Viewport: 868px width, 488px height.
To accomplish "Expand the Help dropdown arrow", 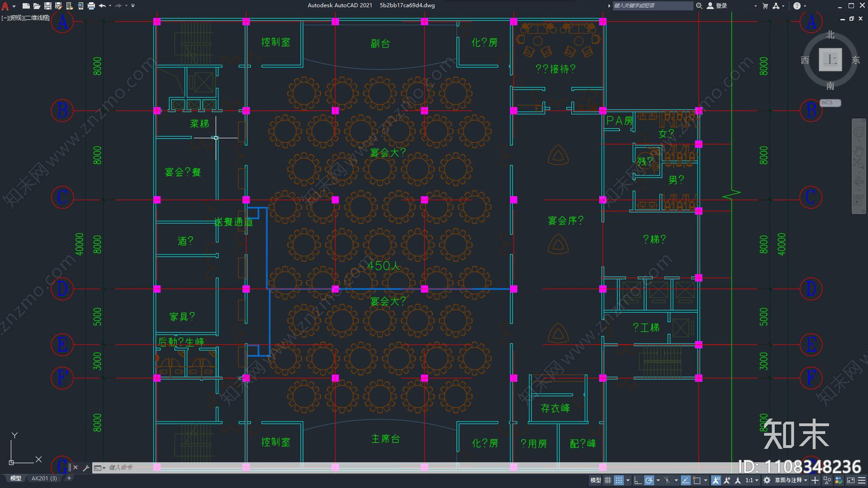I will click(805, 6).
